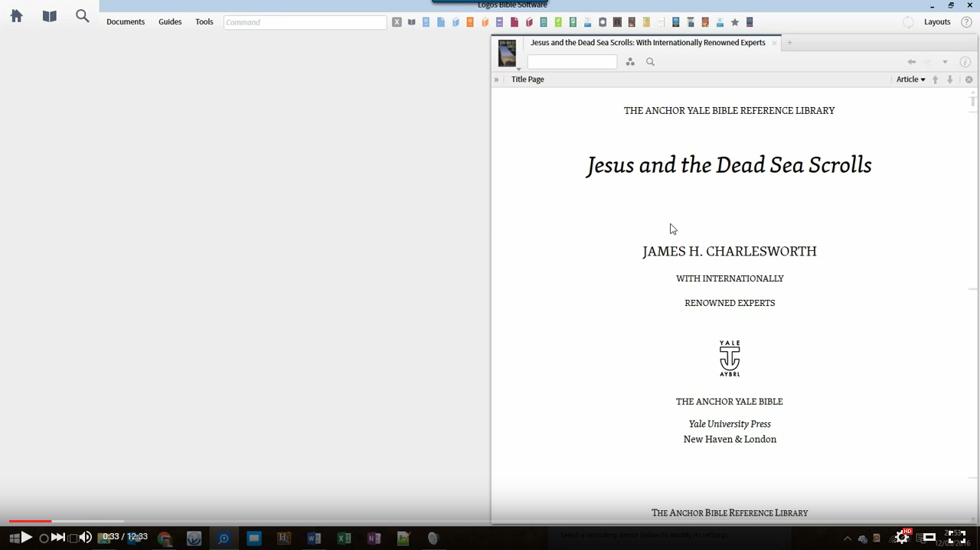
Task: Click the inline search magnifier in resource panel
Action: click(650, 62)
